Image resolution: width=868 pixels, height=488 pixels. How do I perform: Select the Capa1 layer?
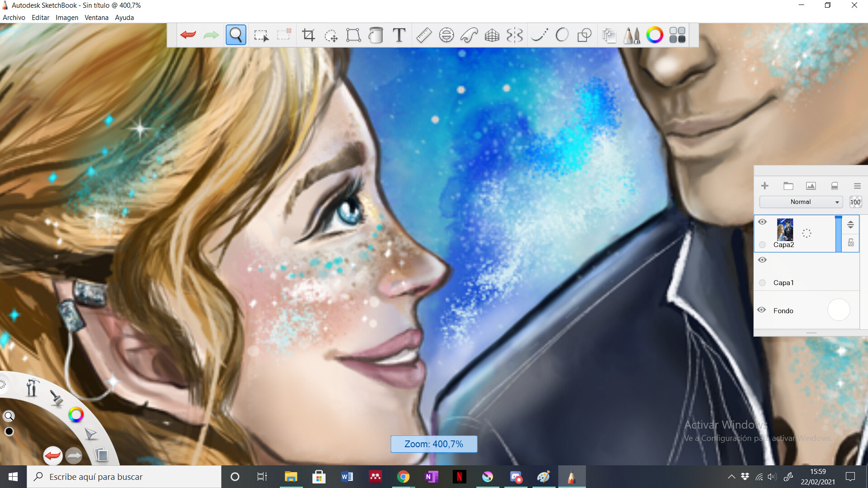tap(806, 272)
